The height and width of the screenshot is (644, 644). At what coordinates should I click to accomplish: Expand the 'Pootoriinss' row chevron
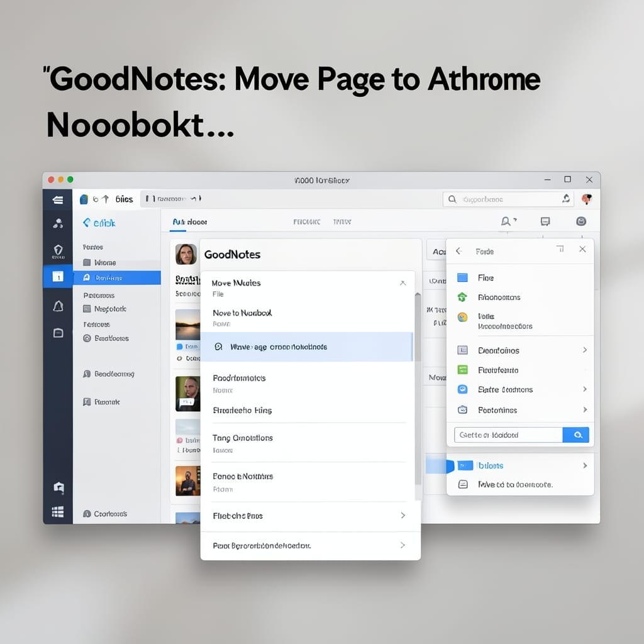tap(585, 409)
